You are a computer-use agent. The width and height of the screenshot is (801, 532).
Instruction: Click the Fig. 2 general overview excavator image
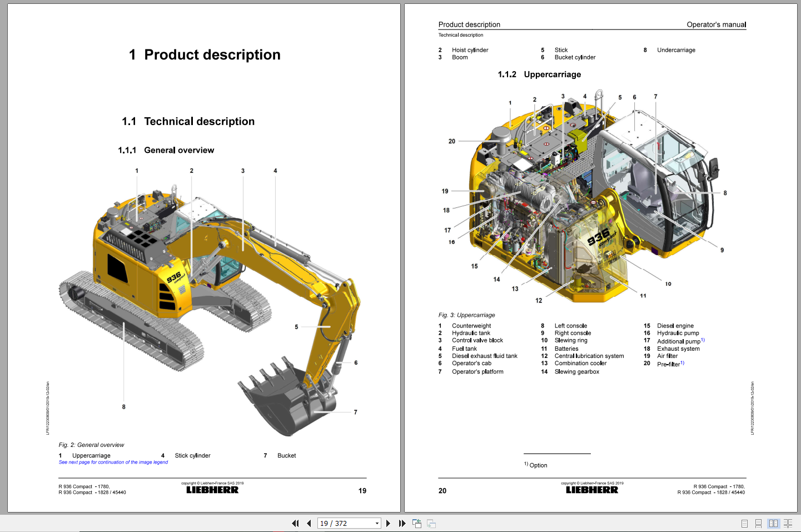coord(211,300)
